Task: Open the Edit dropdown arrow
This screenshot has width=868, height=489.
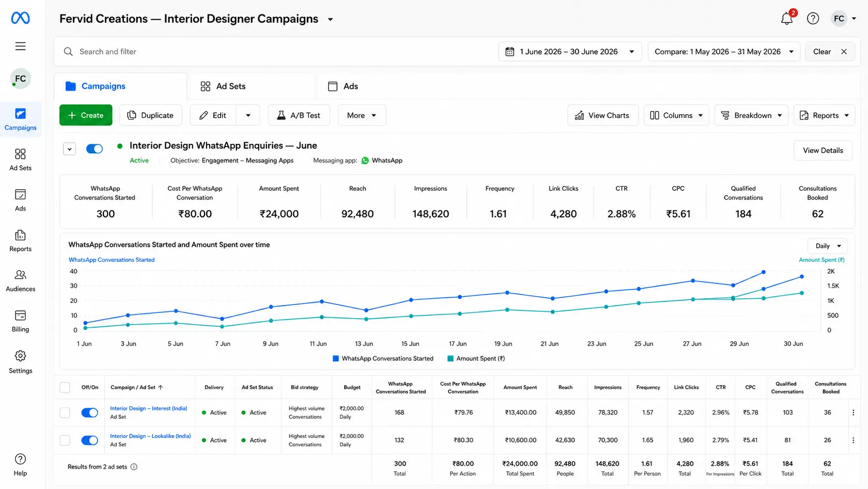Action: pos(248,115)
